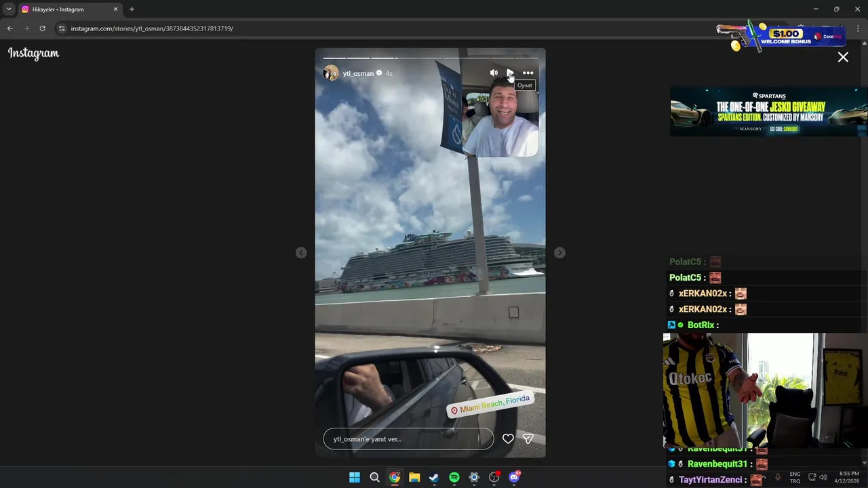The width and height of the screenshot is (868, 488).
Task: Share the story via paper plane icon
Action: click(528, 439)
